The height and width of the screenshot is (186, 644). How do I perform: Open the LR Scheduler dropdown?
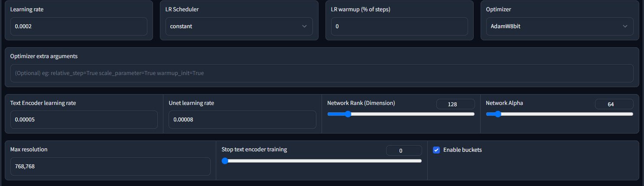pos(236,26)
